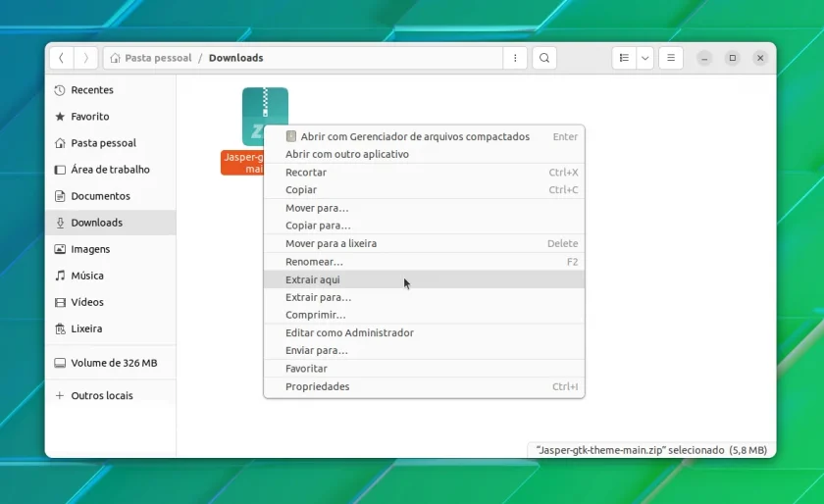Click the Downloads breadcrumb in path bar
Image resolution: width=824 pixels, height=504 pixels.
tap(236, 58)
